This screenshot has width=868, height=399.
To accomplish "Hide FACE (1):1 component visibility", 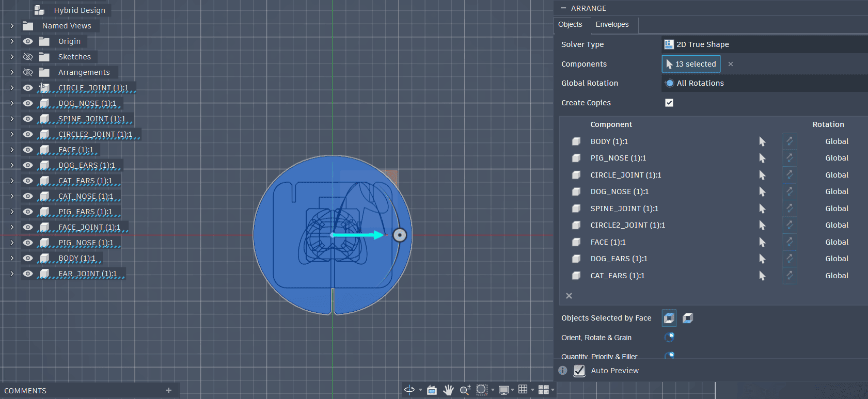I will [28, 150].
